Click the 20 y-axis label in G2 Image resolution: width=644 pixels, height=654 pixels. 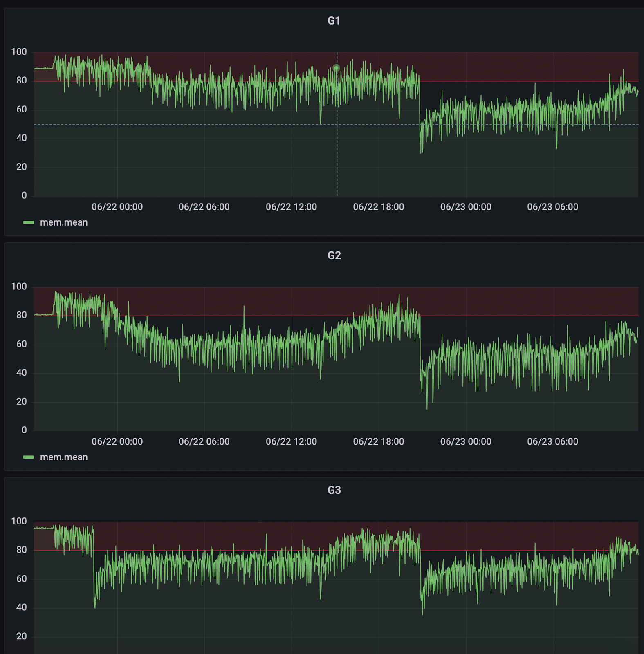click(x=21, y=402)
